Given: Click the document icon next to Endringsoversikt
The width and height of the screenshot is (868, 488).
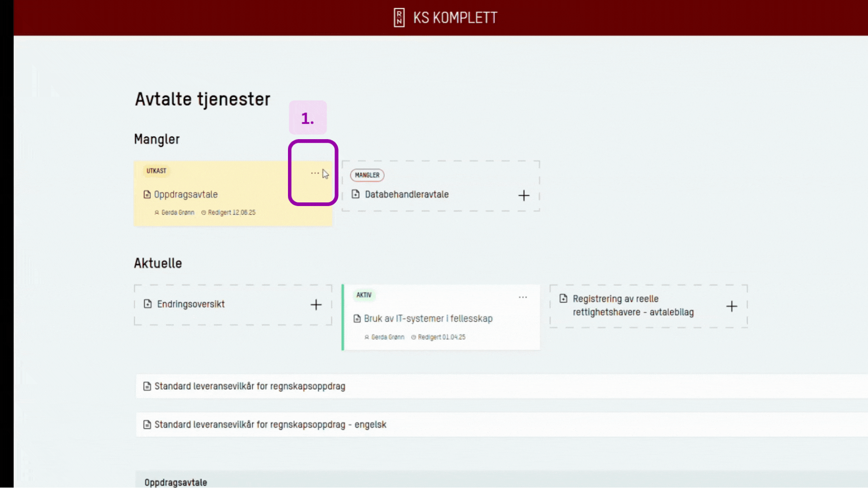Looking at the screenshot, I should pos(148,304).
